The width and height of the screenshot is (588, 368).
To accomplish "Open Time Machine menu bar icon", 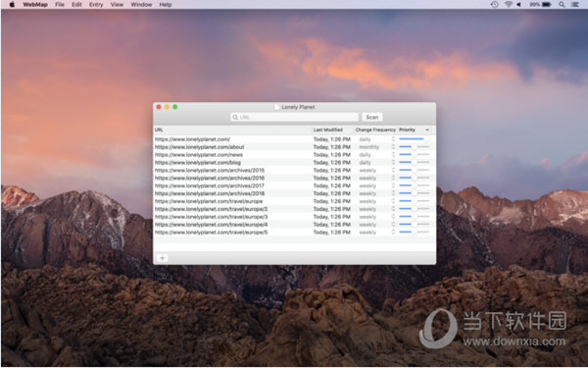I will (495, 5).
